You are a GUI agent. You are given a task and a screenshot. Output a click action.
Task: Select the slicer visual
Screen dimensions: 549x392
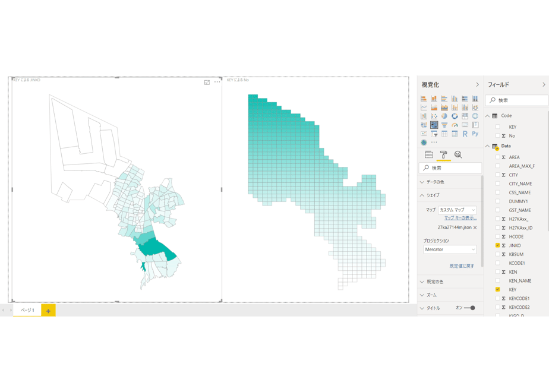(434, 134)
